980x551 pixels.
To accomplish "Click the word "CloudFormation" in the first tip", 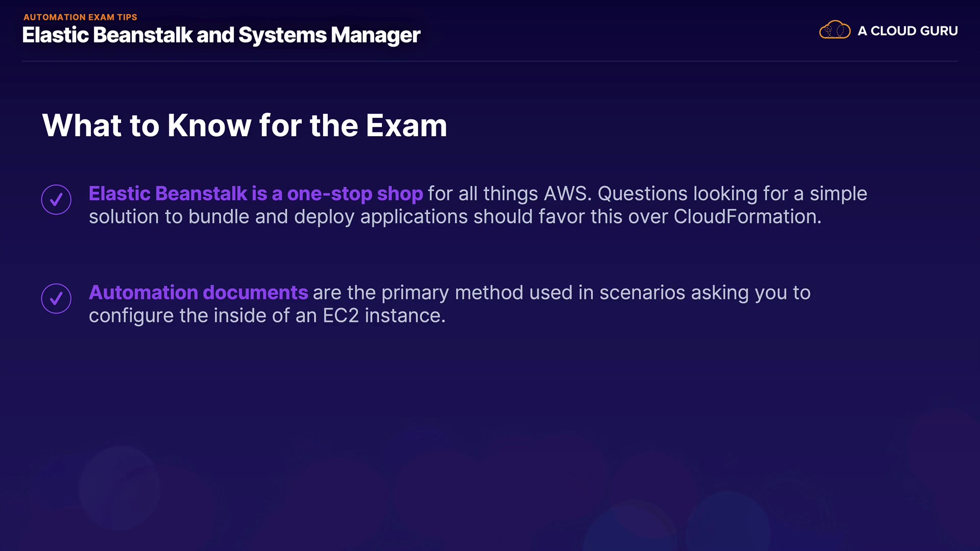I will tap(747, 217).
